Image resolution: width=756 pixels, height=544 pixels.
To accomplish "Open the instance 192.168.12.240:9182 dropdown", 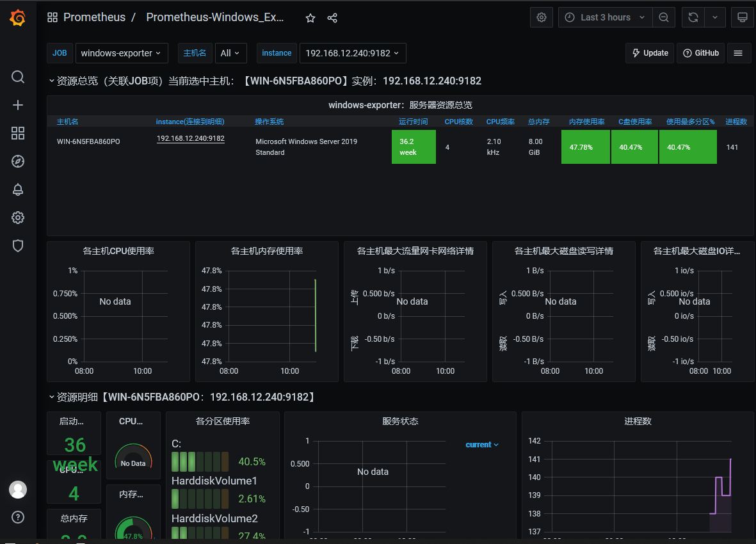I will tap(353, 53).
